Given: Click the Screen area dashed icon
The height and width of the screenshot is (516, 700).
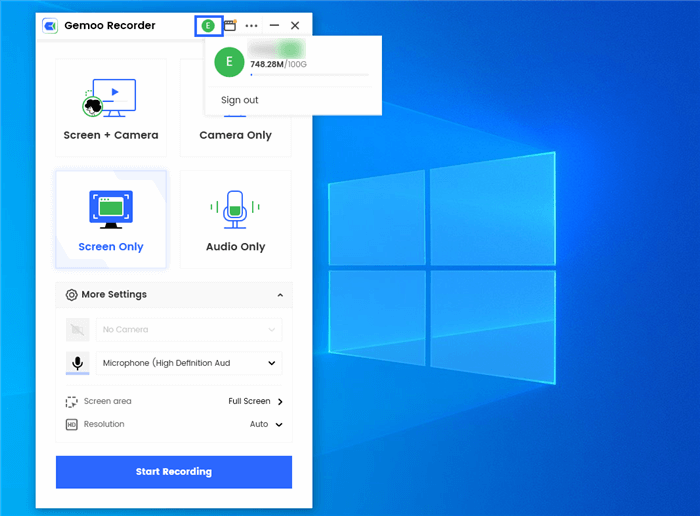Looking at the screenshot, I should point(71,402).
